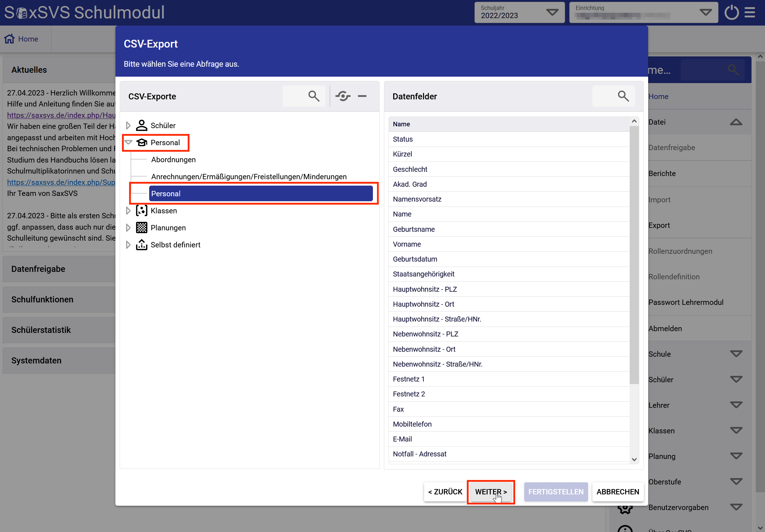Click the FERTIGSTELLEN button
The height and width of the screenshot is (532, 765).
point(556,492)
